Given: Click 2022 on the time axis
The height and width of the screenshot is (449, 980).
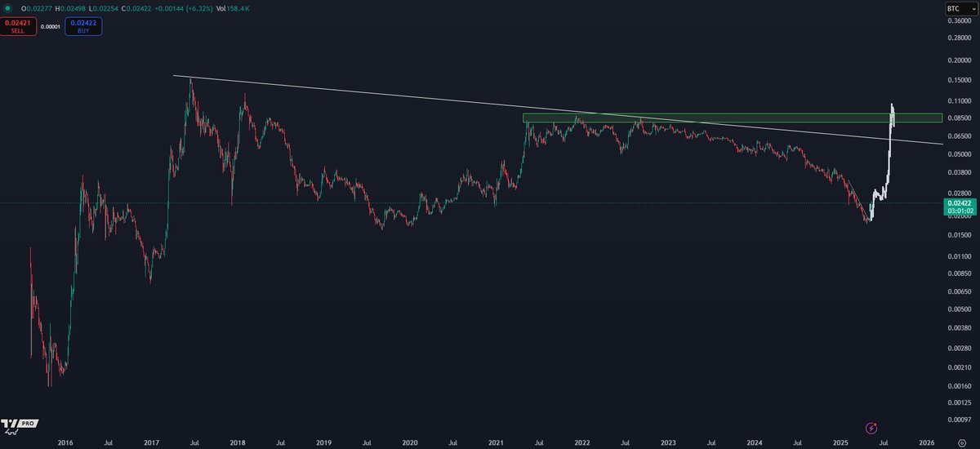Looking at the screenshot, I should 582,442.
